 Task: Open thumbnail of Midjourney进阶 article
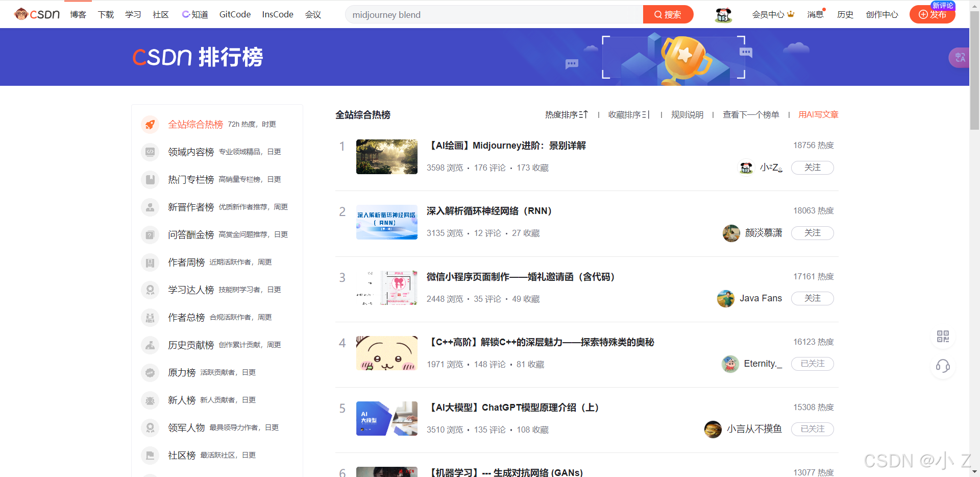click(387, 157)
